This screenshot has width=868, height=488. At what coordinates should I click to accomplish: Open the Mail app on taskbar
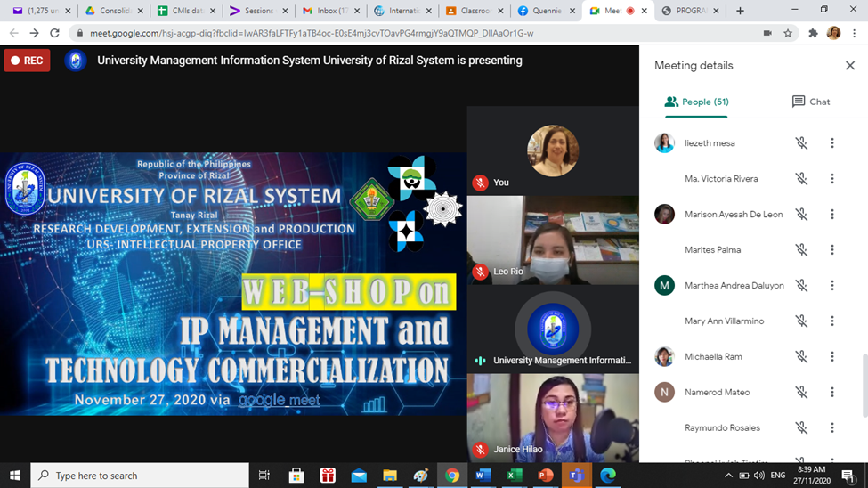(x=359, y=476)
